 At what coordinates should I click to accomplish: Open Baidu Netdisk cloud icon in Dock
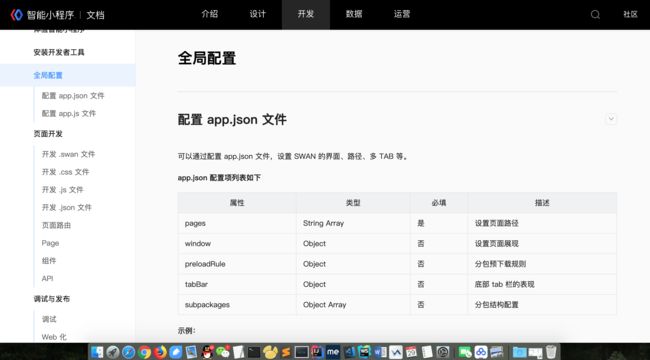(x=481, y=352)
